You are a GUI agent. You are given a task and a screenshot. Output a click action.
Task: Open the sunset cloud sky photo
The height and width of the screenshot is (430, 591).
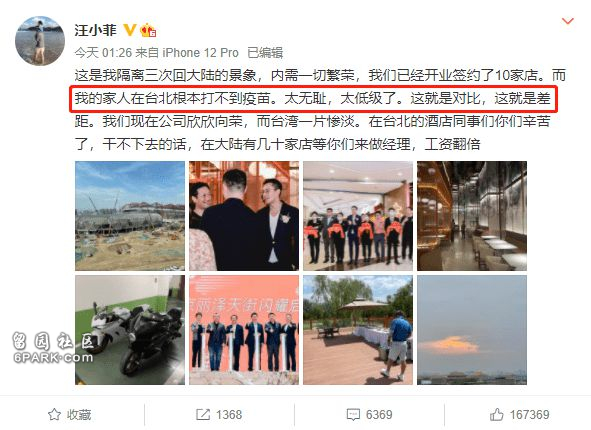tap(472, 330)
